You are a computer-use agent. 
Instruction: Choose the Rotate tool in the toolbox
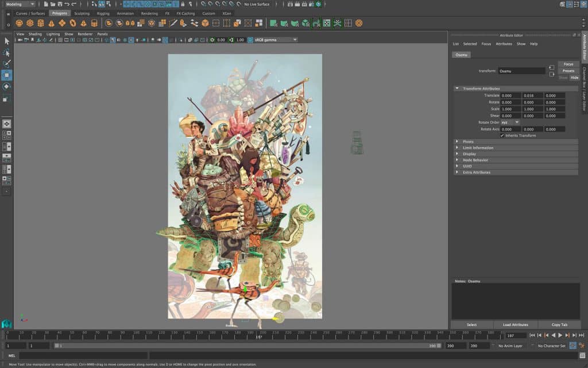pos(6,87)
